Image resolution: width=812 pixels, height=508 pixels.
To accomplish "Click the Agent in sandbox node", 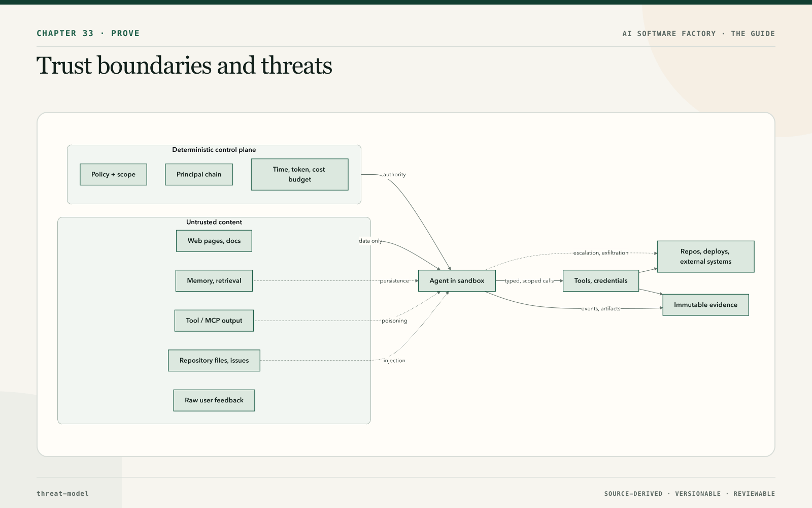I will (457, 280).
